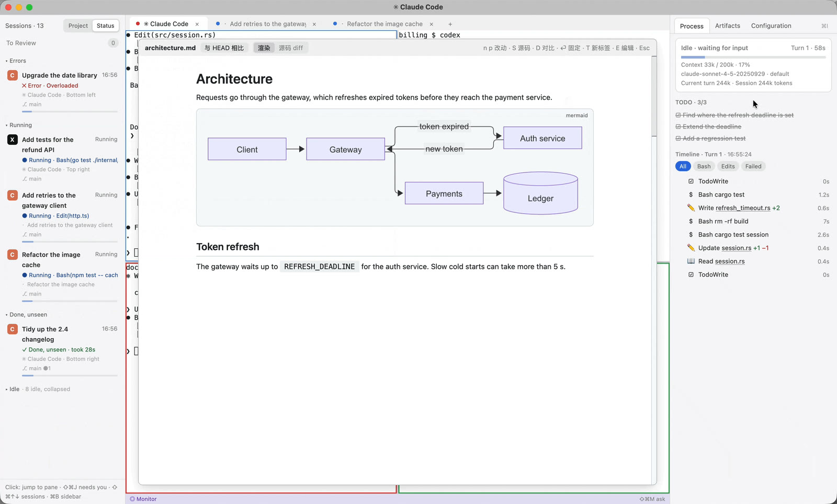Click the context usage progress bar

click(x=753, y=57)
